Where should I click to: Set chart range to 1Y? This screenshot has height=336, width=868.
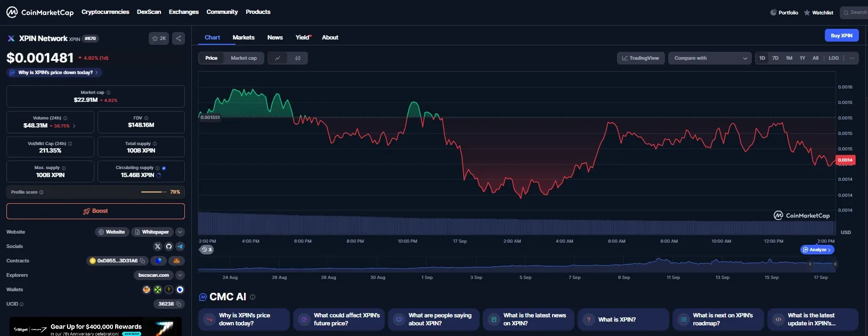pos(802,58)
